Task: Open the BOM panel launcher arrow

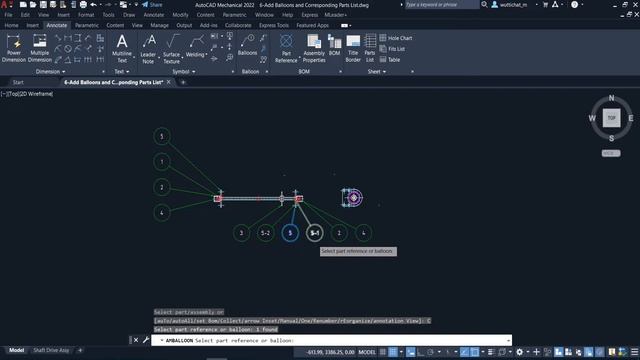Action: tap(340, 71)
